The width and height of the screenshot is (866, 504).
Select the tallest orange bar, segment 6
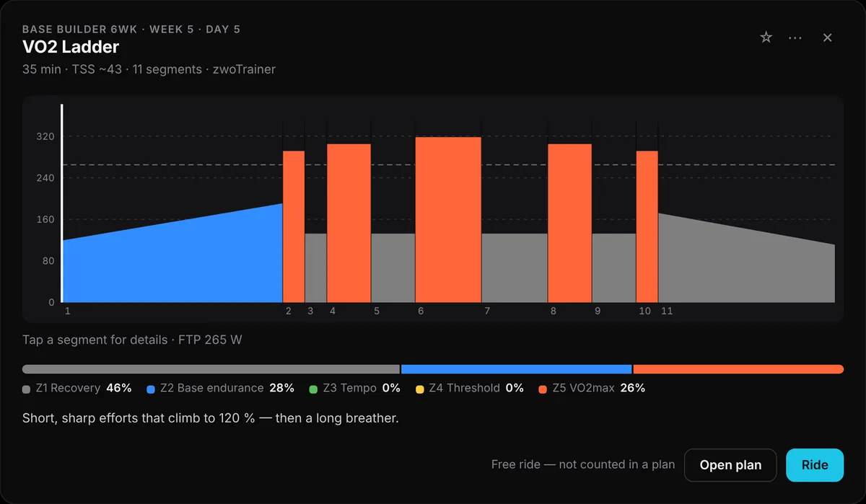[448, 219]
